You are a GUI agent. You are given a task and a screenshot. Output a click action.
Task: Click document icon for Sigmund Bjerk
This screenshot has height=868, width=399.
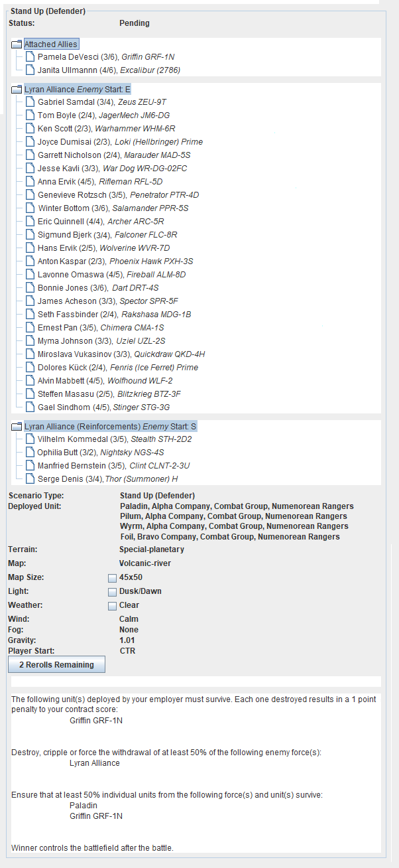tap(30, 235)
